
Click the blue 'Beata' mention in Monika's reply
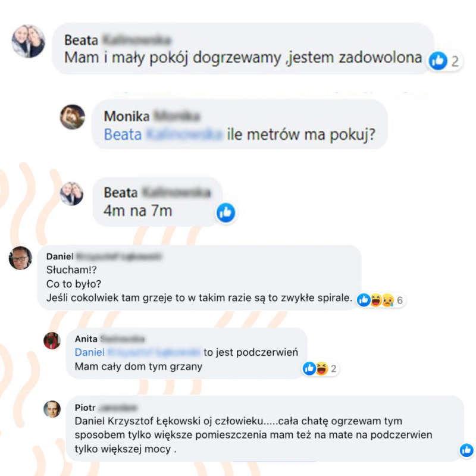pyautogui.click(x=123, y=134)
